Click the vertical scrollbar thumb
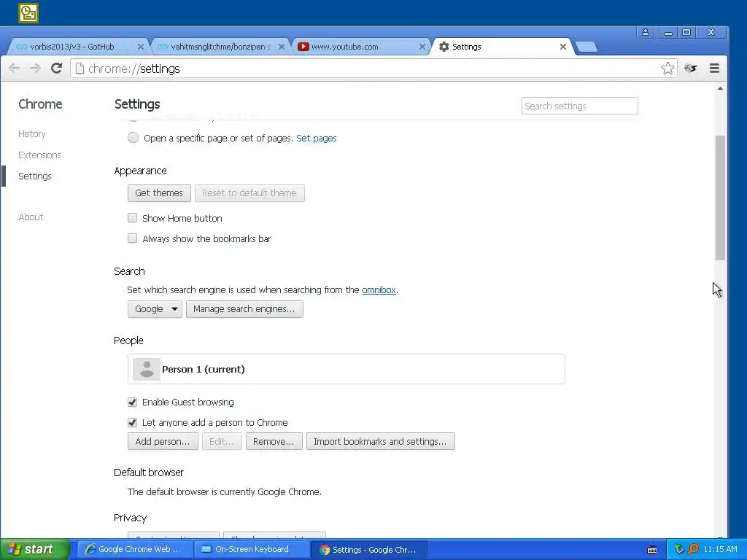Screen dimensions: 747x560 click(720, 198)
